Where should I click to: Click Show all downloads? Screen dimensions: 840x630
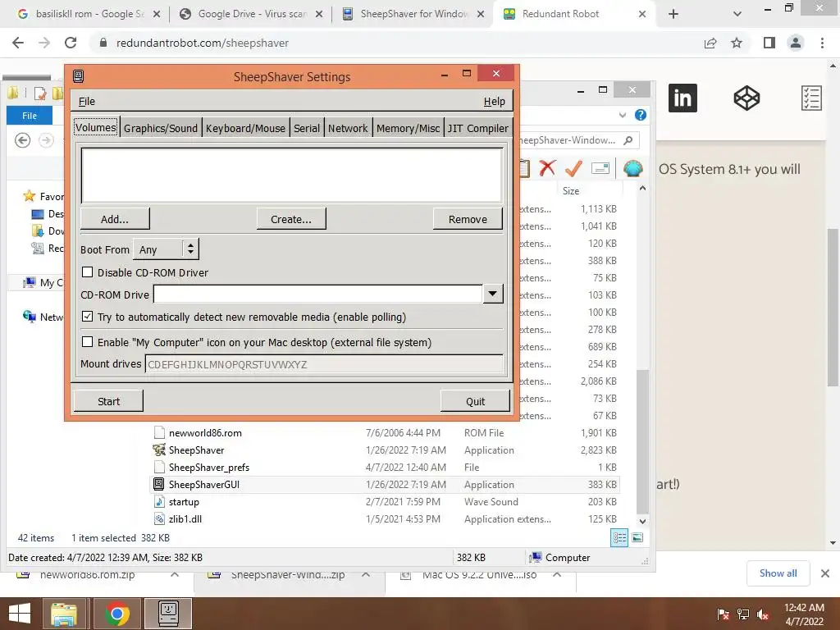[x=778, y=573]
